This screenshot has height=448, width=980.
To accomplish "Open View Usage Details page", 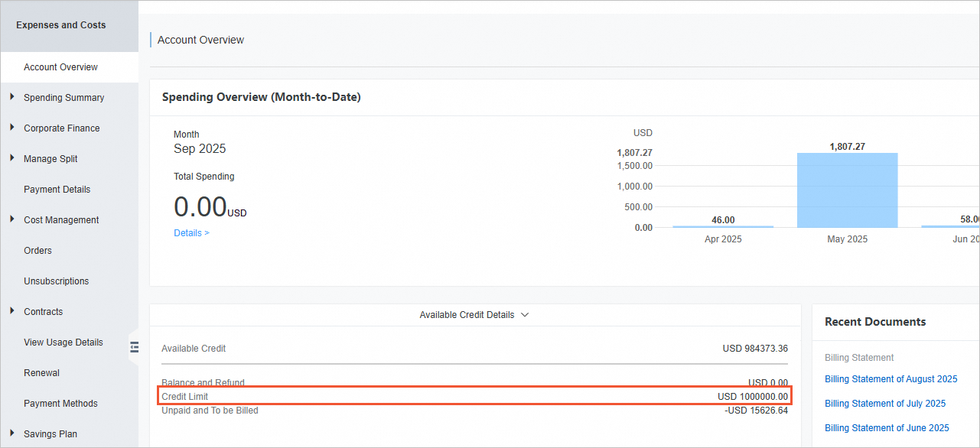I will [x=63, y=342].
